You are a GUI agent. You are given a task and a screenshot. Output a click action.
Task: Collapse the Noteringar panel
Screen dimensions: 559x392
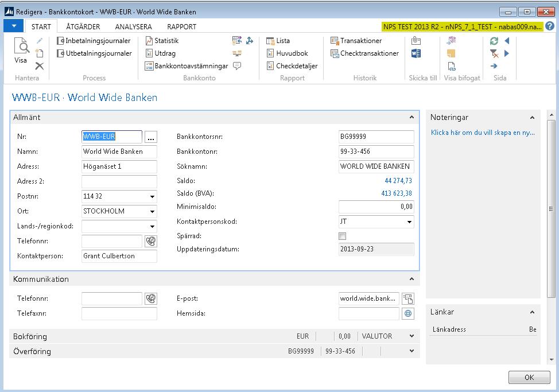[532, 118]
